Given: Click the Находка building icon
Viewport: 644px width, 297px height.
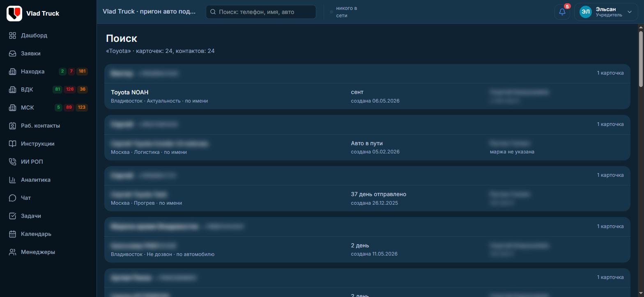Looking at the screenshot, I should coord(13,72).
